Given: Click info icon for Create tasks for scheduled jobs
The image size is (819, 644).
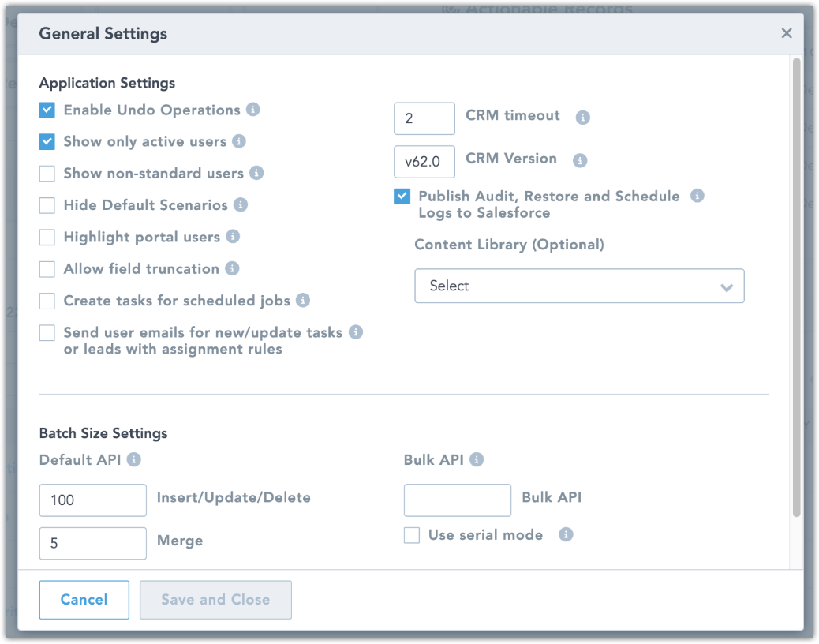Looking at the screenshot, I should click(303, 301).
